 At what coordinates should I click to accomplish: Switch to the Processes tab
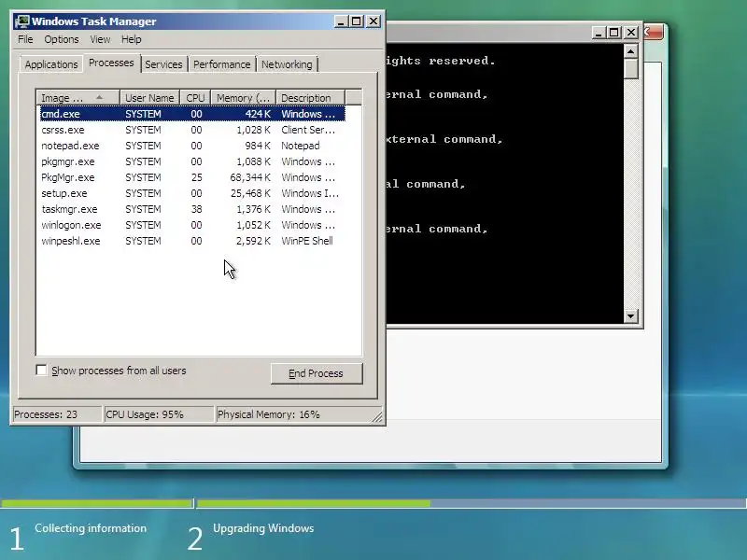[x=111, y=63]
